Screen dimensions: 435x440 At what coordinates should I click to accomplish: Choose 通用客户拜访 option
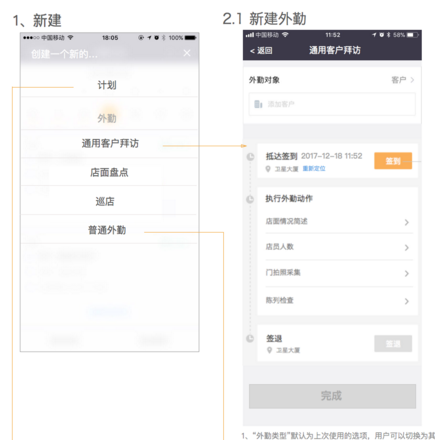coord(110,143)
